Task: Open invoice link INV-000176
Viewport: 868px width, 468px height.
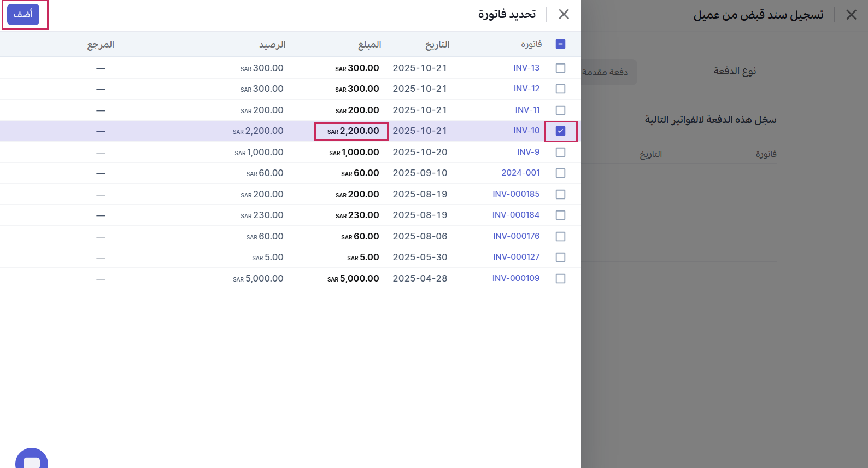Action: click(516, 236)
